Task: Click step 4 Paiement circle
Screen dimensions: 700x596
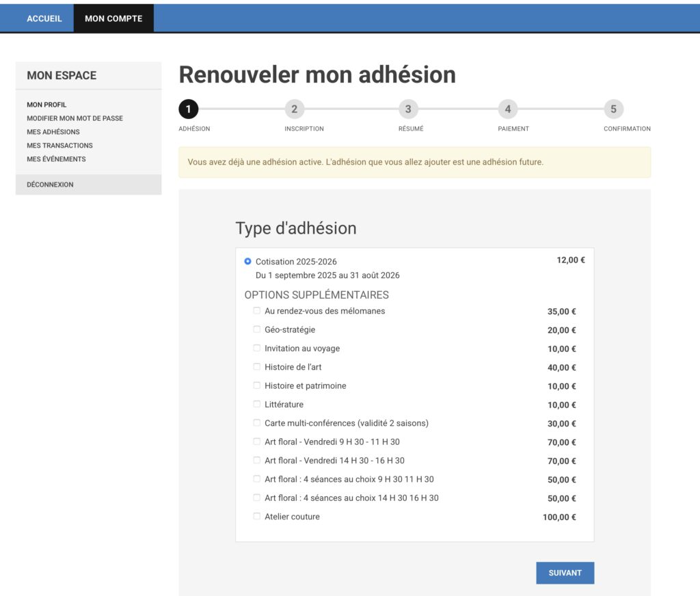Action: [507, 109]
